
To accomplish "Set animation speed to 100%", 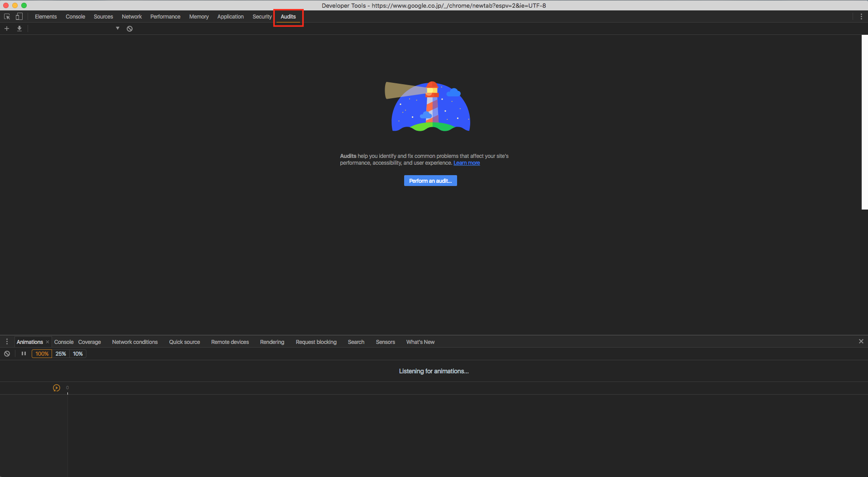I will (x=42, y=354).
